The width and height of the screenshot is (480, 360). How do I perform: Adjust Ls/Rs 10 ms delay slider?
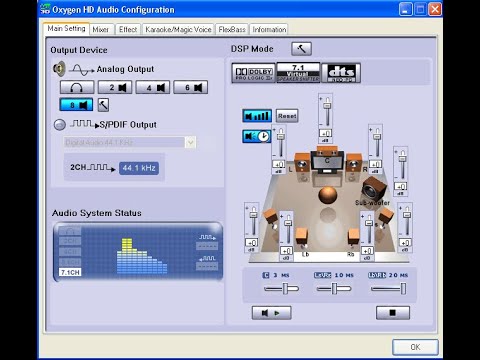(x=334, y=289)
